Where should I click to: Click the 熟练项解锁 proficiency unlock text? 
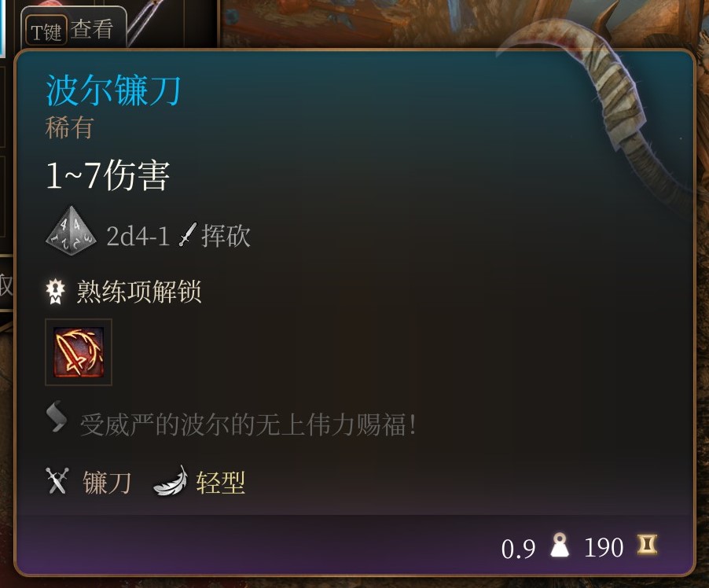point(139,292)
